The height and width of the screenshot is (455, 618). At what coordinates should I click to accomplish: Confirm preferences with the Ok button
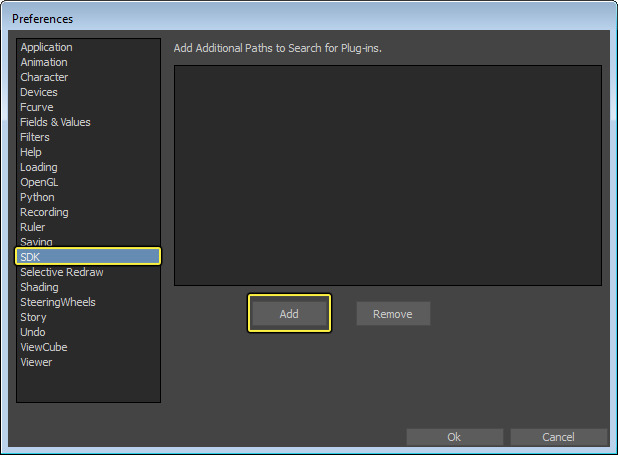[454, 437]
